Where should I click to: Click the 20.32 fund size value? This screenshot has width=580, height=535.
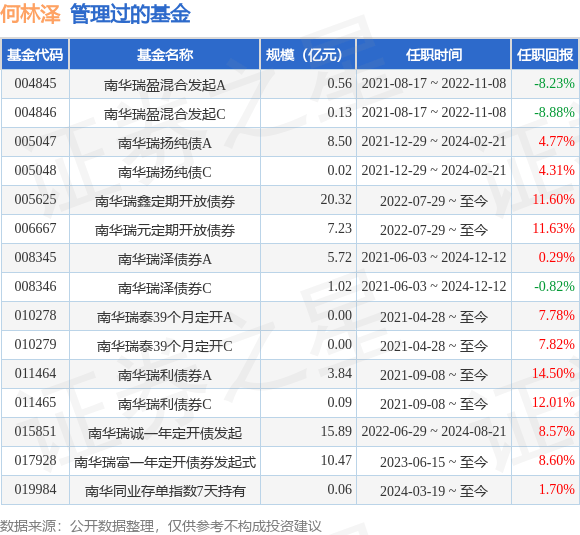[x=336, y=199]
